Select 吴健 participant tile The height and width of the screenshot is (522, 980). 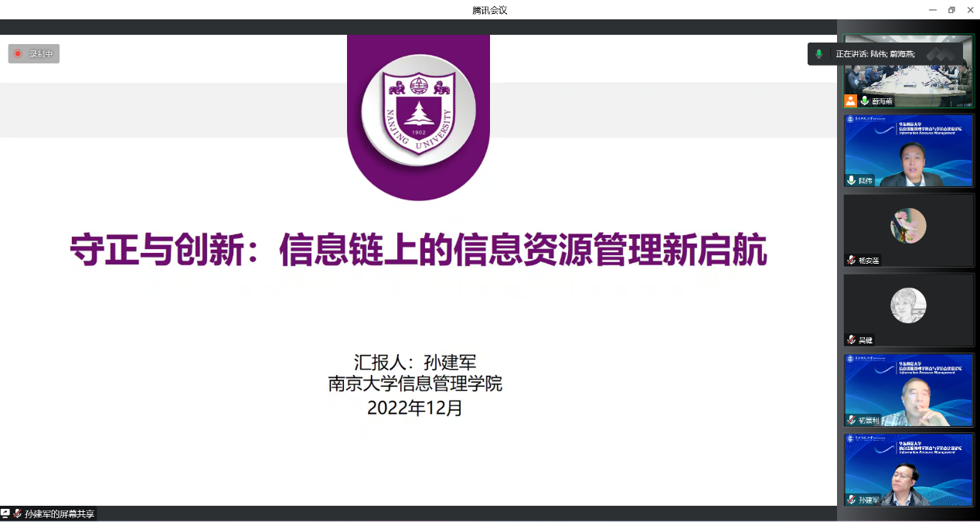[909, 309]
